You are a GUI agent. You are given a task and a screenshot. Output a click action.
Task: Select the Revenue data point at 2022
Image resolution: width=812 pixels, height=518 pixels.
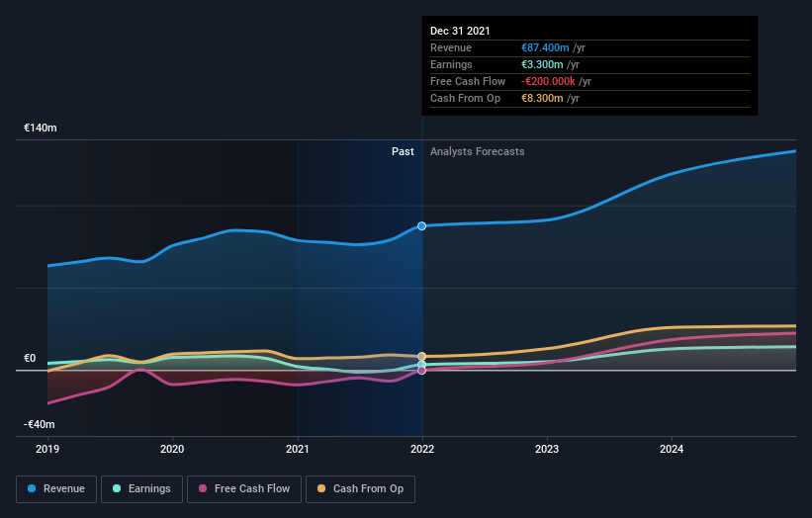tap(422, 226)
